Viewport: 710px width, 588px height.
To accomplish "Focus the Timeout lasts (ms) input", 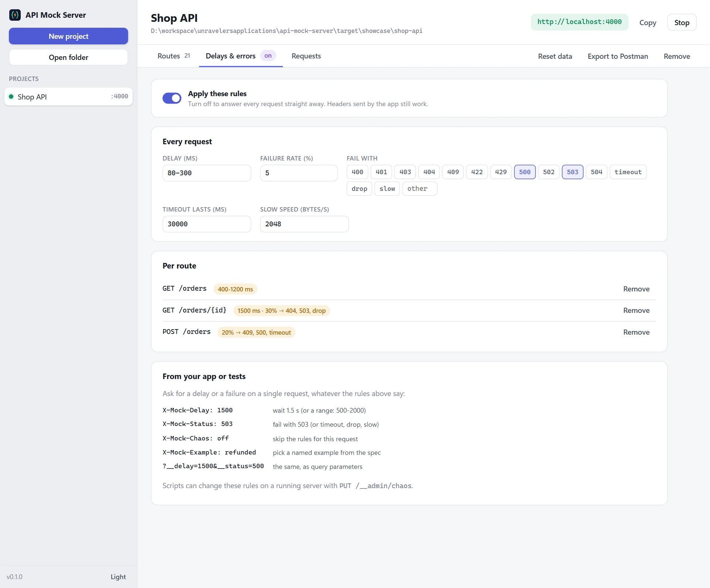I will point(207,224).
